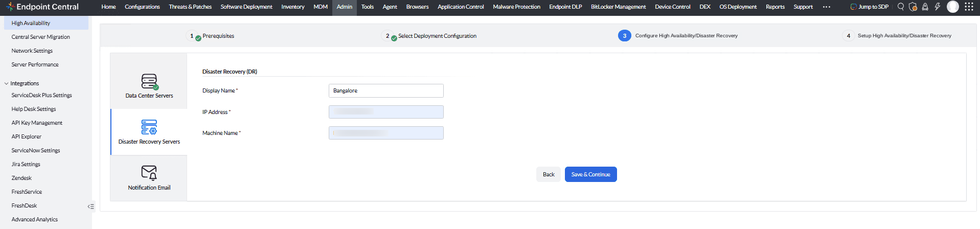Open the Threats & Patches menu

click(x=190, y=7)
